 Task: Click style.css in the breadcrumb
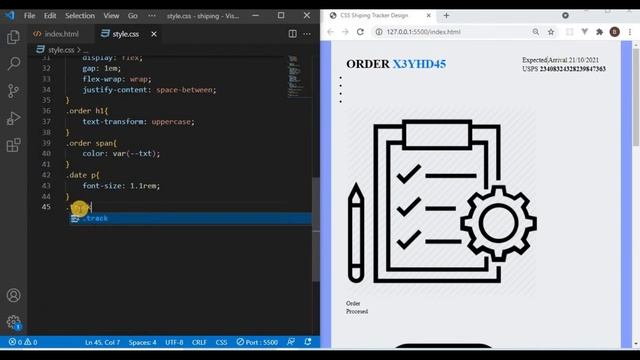pyautogui.click(x=61, y=50)
